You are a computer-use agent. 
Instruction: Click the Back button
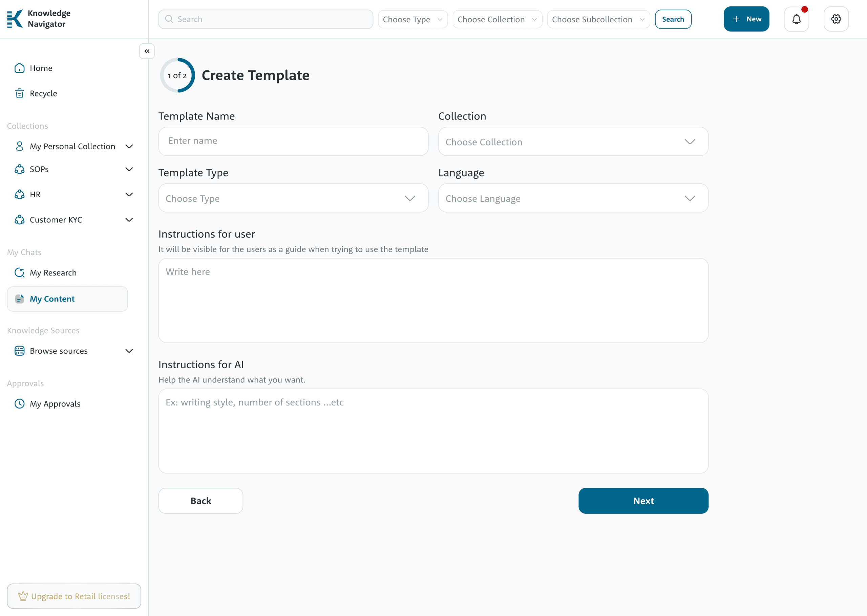point(200,501)
